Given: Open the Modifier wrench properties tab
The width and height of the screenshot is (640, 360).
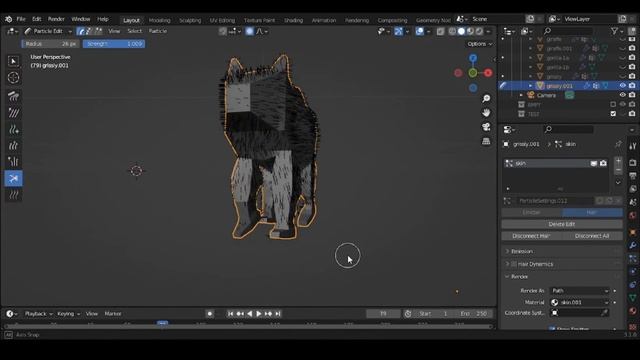Looking at the screenshot, I should (x=633, y=245).
